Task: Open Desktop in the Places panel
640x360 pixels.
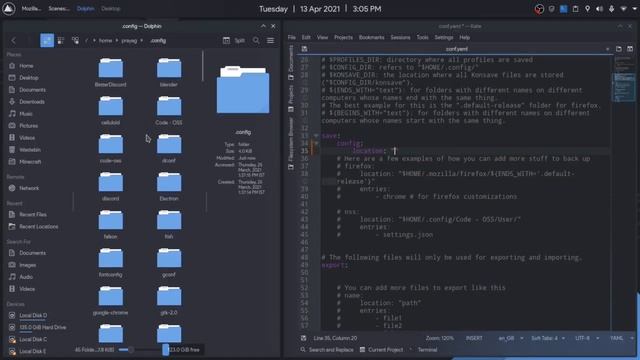Action: point(29,78)
